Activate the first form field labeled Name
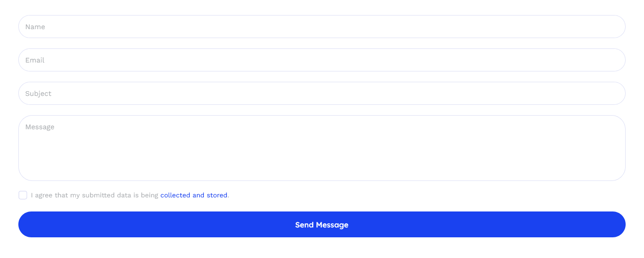 [x=322, y=27]
